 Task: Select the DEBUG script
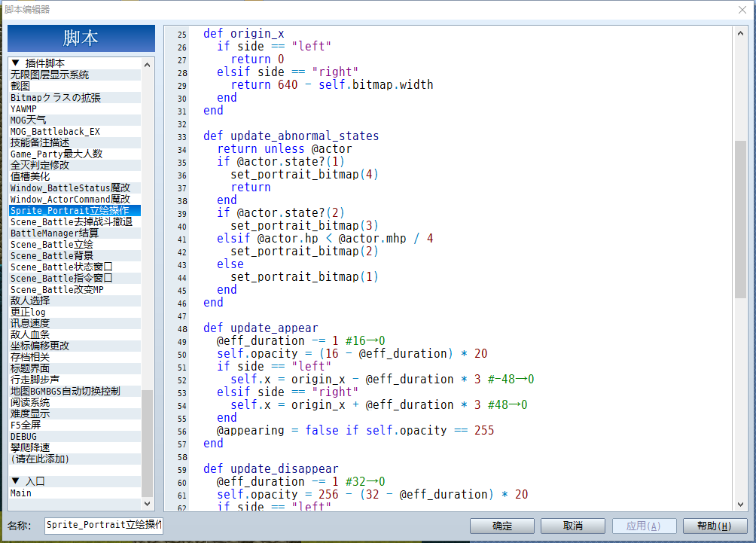[x=75, y=436]
